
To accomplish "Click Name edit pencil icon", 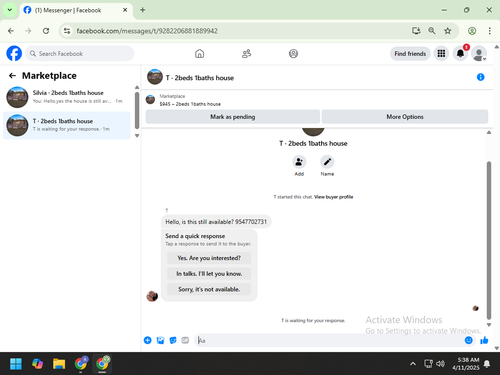I will 327,162.
